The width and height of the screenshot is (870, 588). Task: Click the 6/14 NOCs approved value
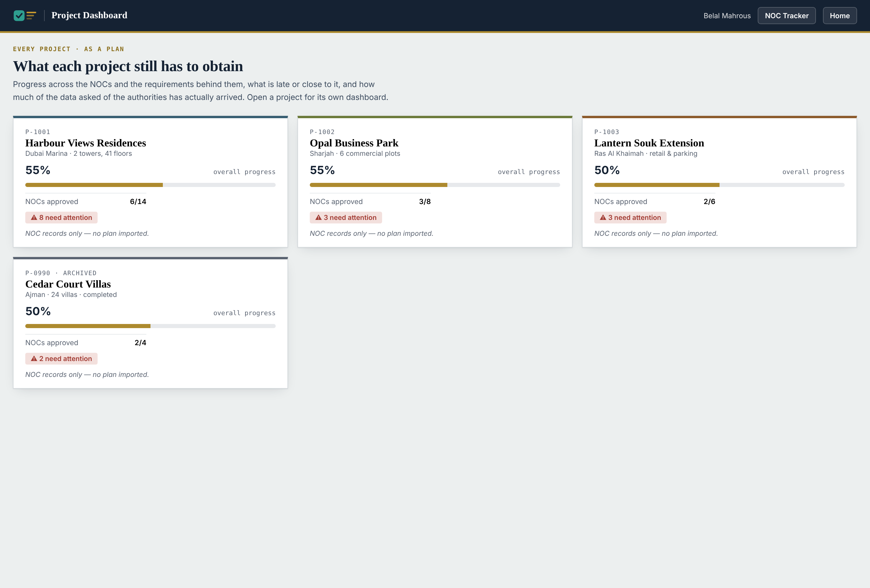tap(138, 201)
